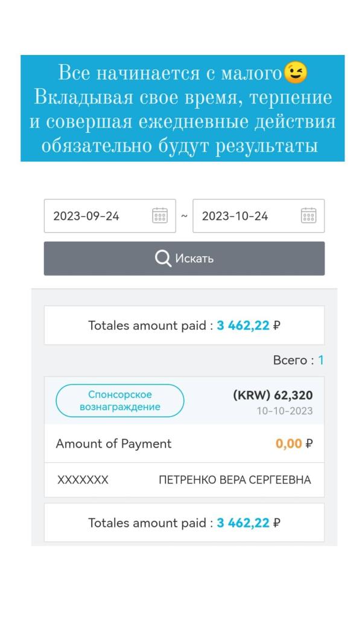
Task: Click the magnifying glass search icon
Action: point(163,259)
